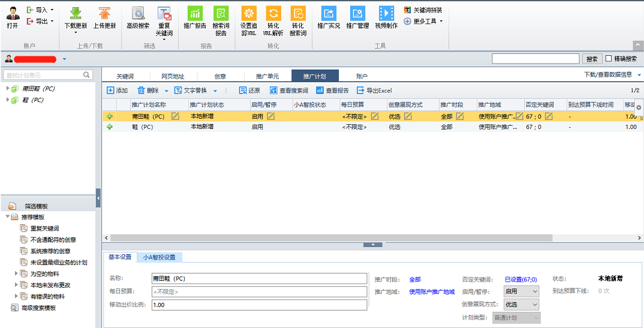Image resolution: width=644 pixels, height=328 pixels.
Task: Expand the 为空的物料 template group
Action: click(x=16, y=273)
